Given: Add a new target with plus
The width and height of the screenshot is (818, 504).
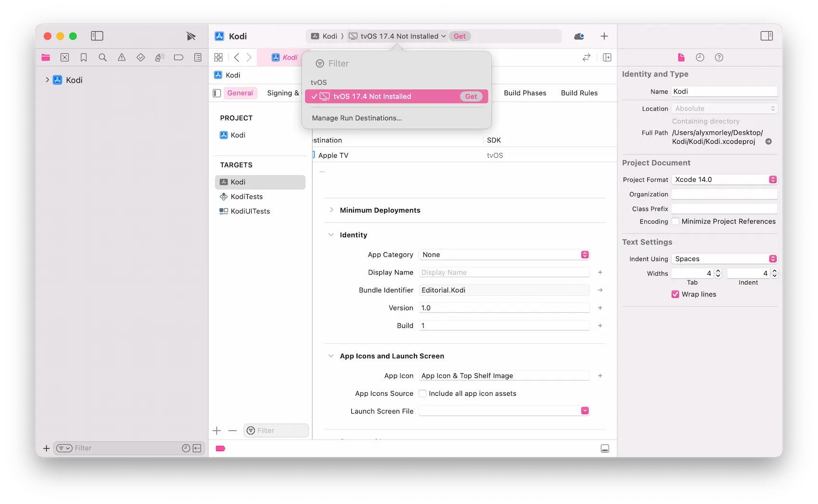Looking at the screenshot, I should (x=217, y=431).
